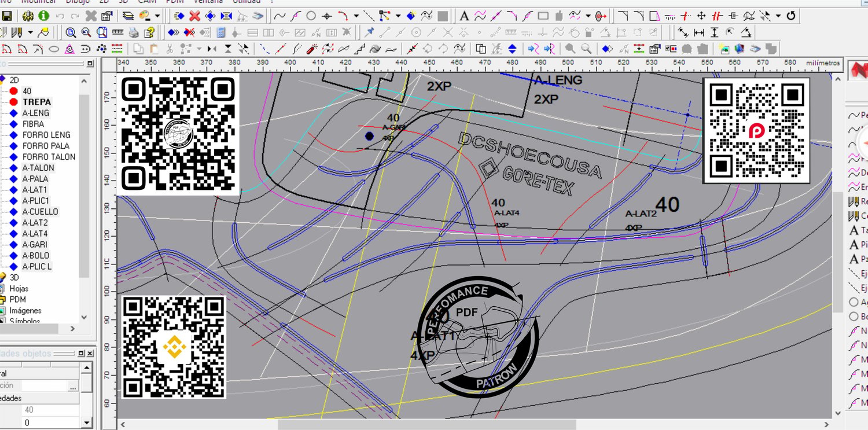This screenshot has width=868, height=430.
Task: Select the vertical dimension tool
Action: pyautogui.click(x=715, y=32)
